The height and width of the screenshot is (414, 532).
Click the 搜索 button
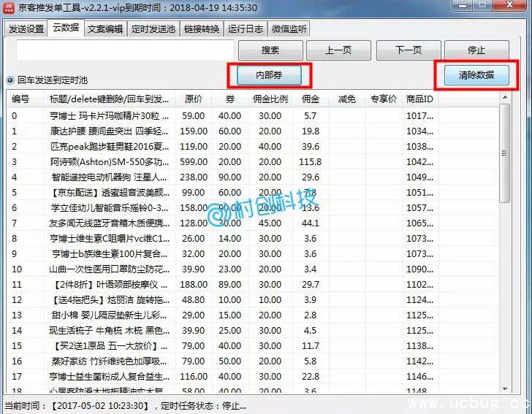(270, 50)
